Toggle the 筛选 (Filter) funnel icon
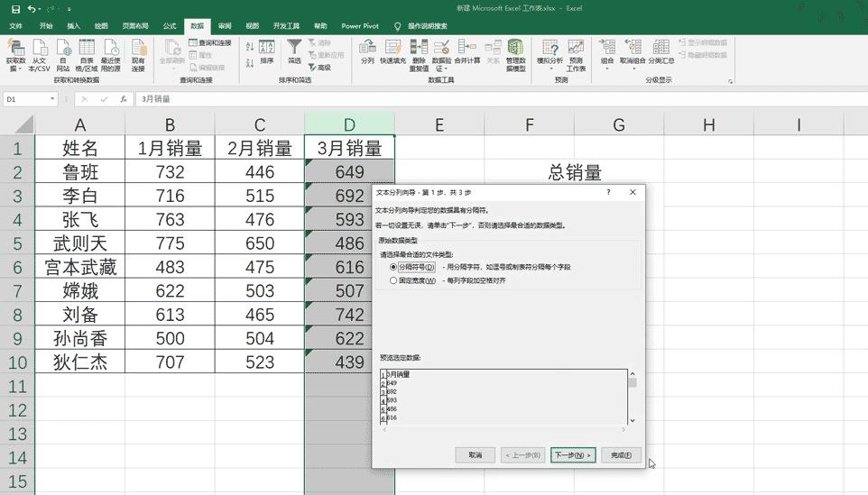 pyautogui.click(x=294, y=51)
